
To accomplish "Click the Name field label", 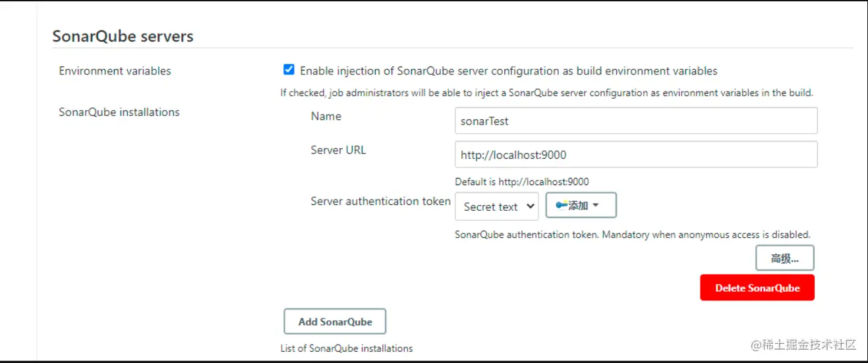I will [326, 117].
